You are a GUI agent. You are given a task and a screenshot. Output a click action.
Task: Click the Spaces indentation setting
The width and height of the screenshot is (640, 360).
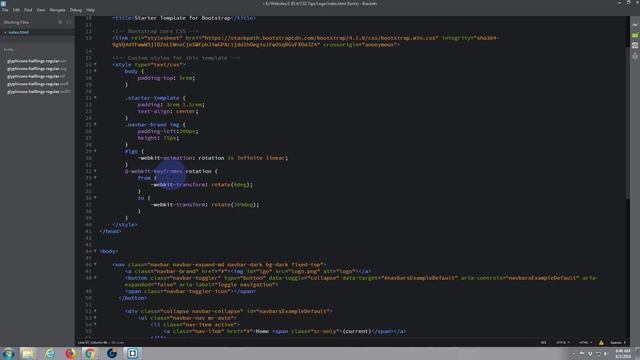618,342
